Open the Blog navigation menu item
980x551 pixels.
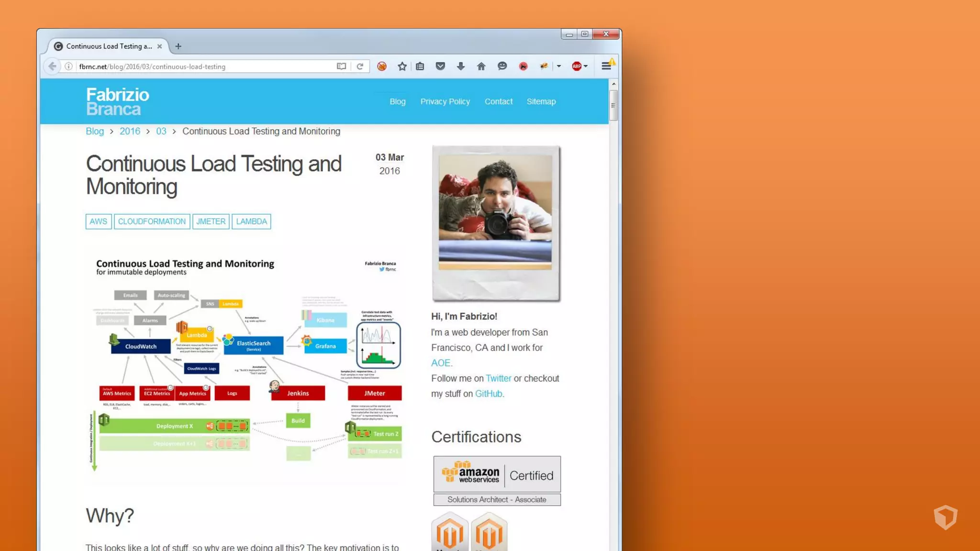[x=398, y=101]
